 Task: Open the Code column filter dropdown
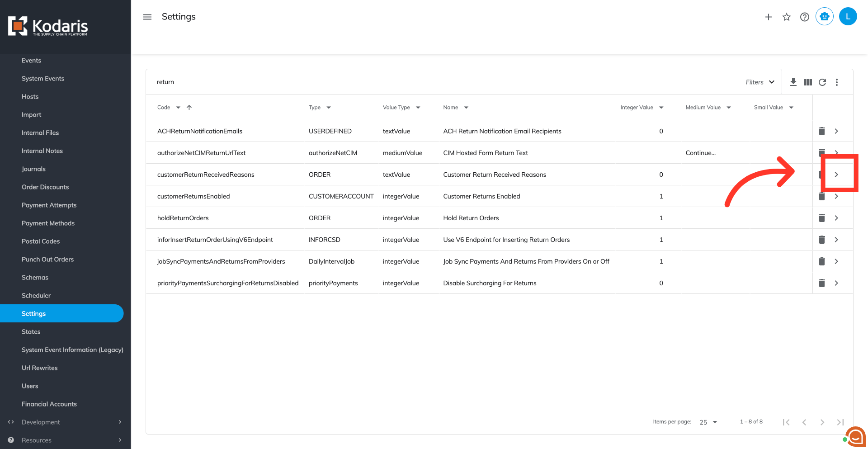178,107
